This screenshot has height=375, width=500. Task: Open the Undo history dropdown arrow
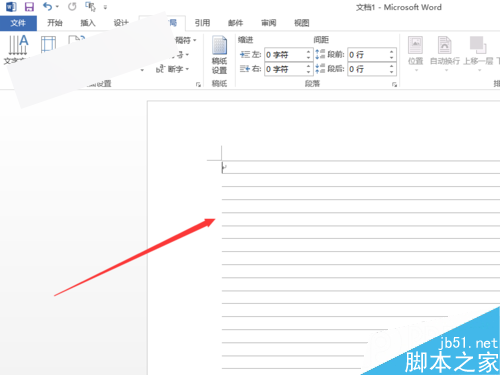(57, 7)
